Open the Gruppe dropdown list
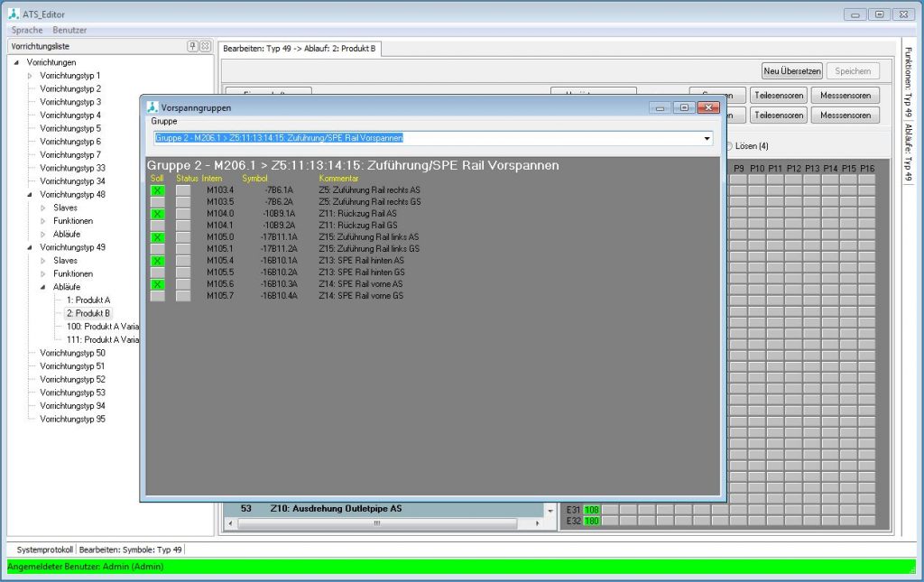Viewport: 924px width, 582px height. coord(707,138)
